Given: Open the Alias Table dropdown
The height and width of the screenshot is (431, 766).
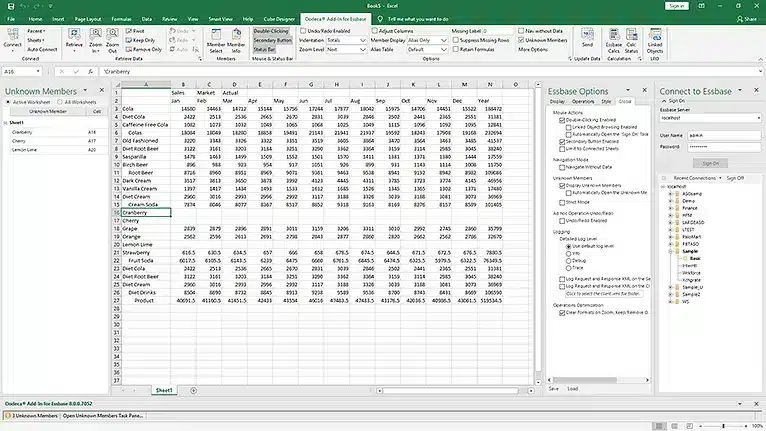Looking at the screenshot, I should [x=444, y=49].
